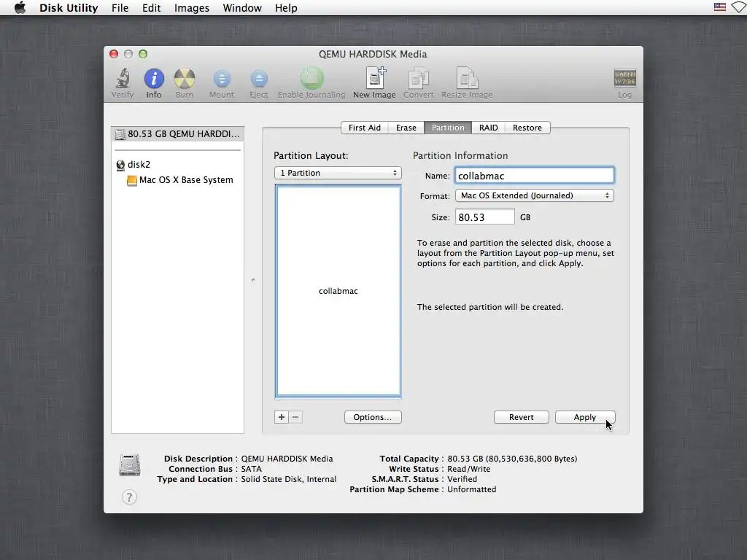Open the Log viewer icon
Screen dimensions: 747x560
pyautogui.click(x=624, y=78)
